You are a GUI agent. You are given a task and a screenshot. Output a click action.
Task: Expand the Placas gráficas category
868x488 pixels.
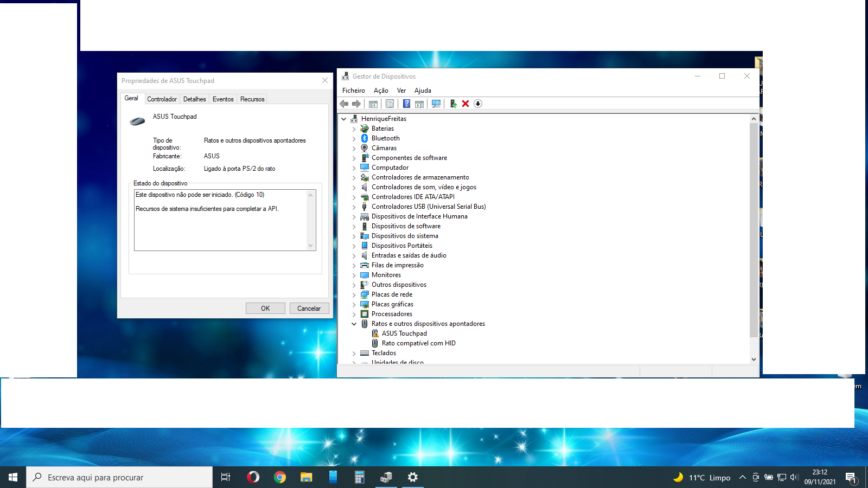354,305
